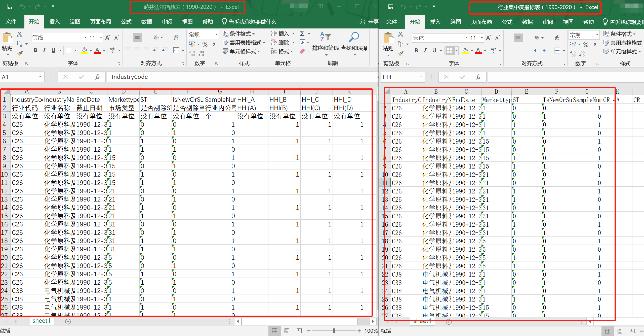Decrease font size in left window
The height and width of the screenshot is (336, 644).
116,38
